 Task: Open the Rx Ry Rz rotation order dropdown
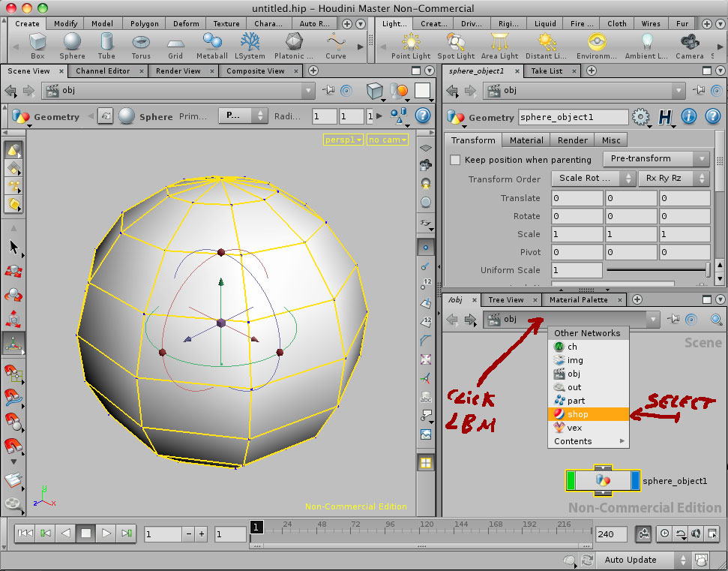tap(674, 179)
